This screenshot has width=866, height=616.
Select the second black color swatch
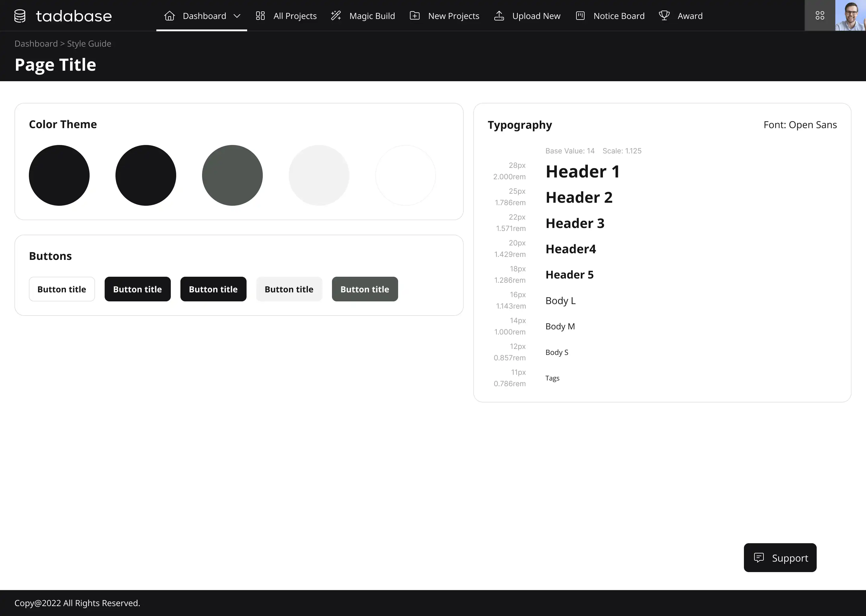coord(146,175)
